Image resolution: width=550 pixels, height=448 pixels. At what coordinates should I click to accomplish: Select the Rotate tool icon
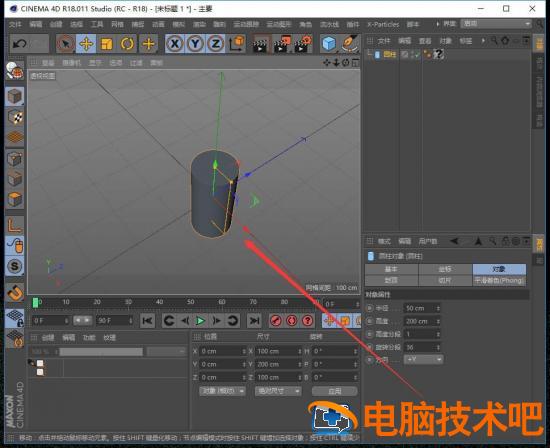coord(127,44)
